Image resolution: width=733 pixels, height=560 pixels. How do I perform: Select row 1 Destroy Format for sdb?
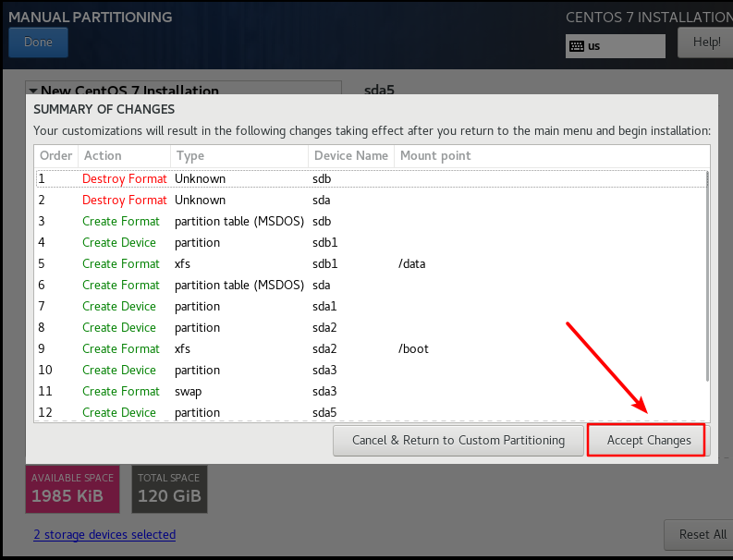pyautogui.click(x=372, y=179)
